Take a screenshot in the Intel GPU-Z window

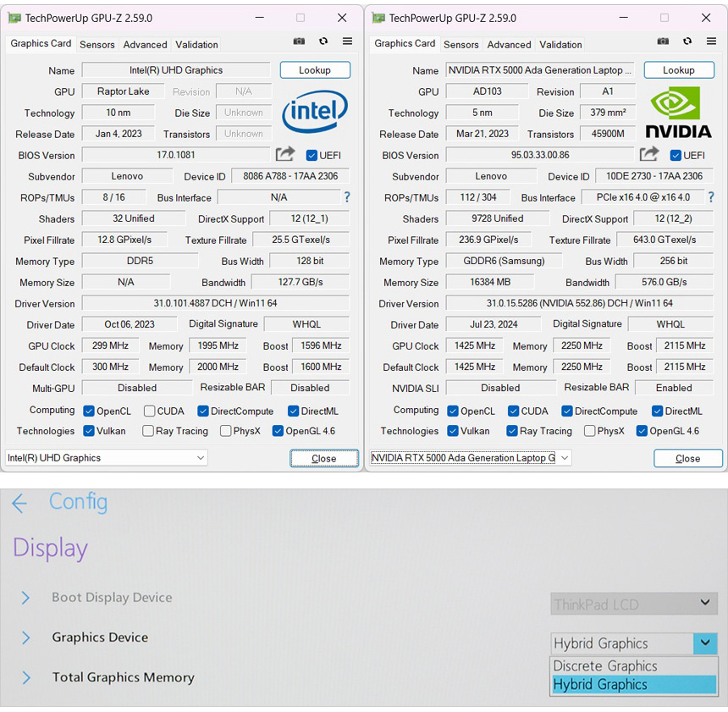pyautogui.click(x=299, y=41)
